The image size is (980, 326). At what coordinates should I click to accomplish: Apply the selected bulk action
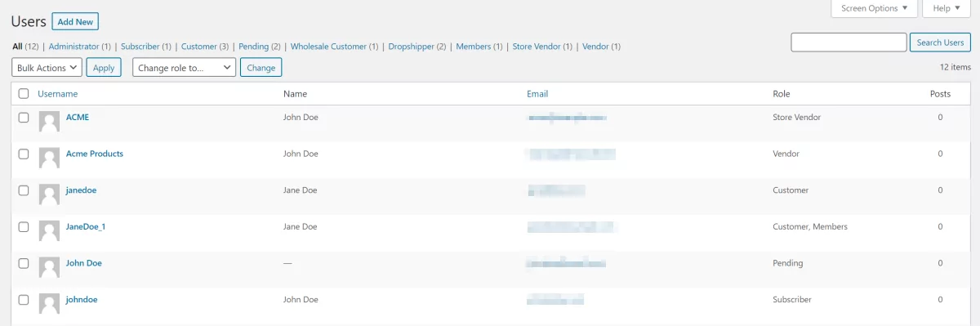[104, 68]
